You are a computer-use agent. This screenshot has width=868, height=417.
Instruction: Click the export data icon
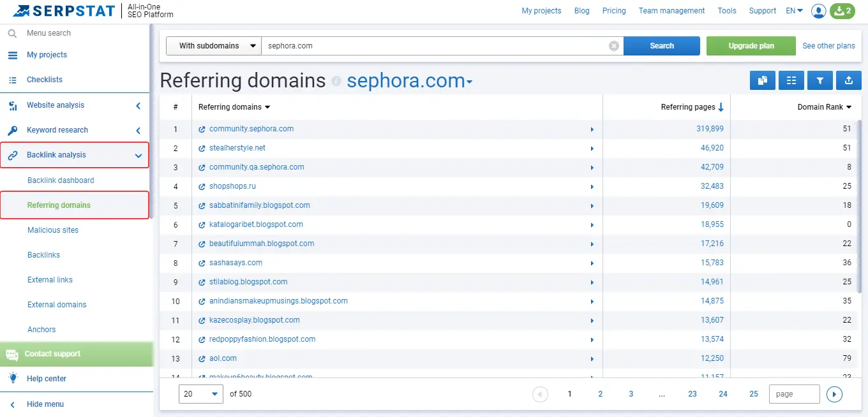coord(848,80)
